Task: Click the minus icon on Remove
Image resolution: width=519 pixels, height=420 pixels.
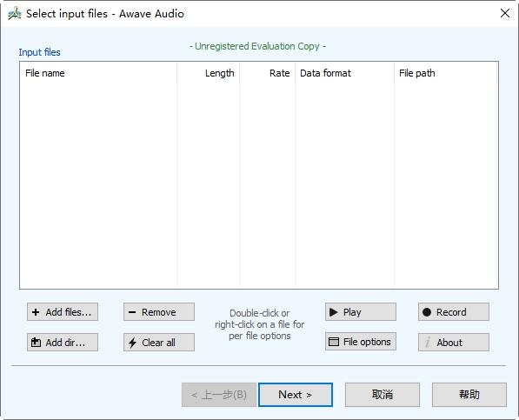Action: (x=132, y=312)
